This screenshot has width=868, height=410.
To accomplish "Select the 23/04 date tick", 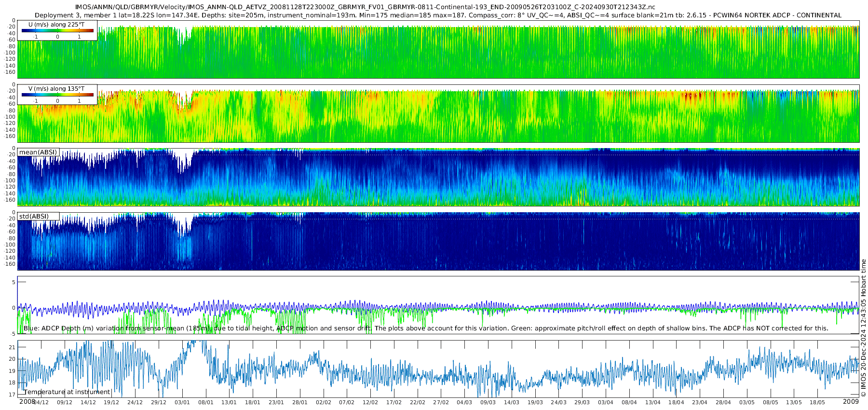I will (699, 402).
